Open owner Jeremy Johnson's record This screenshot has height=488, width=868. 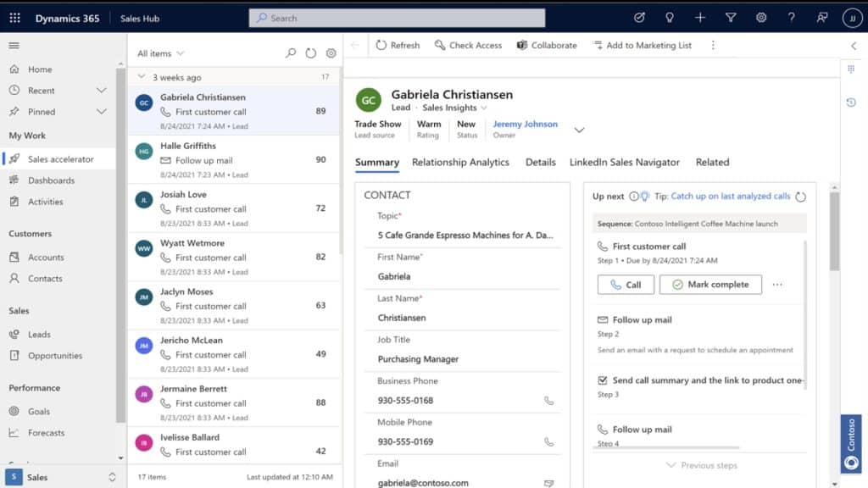tap(525, 123)
